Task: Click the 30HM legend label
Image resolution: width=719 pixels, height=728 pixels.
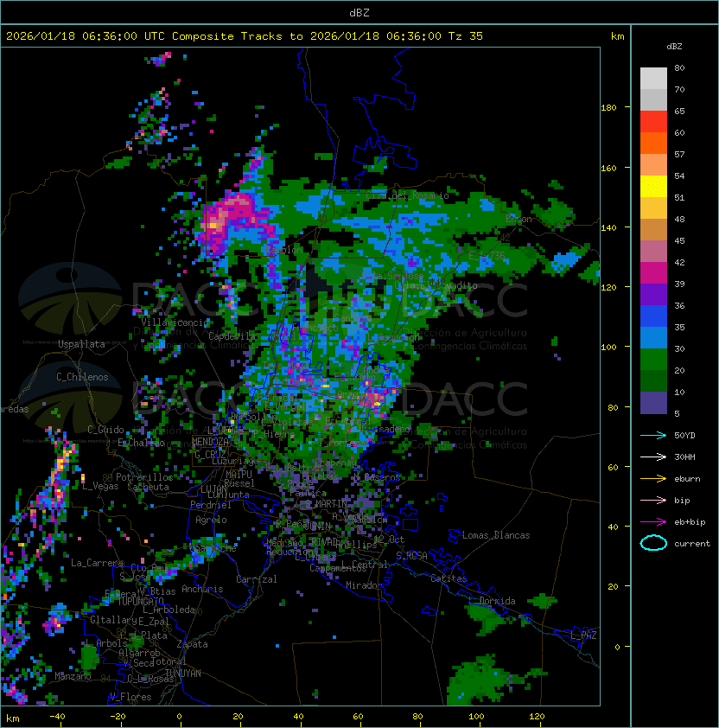Action: (x=684, y=457)
